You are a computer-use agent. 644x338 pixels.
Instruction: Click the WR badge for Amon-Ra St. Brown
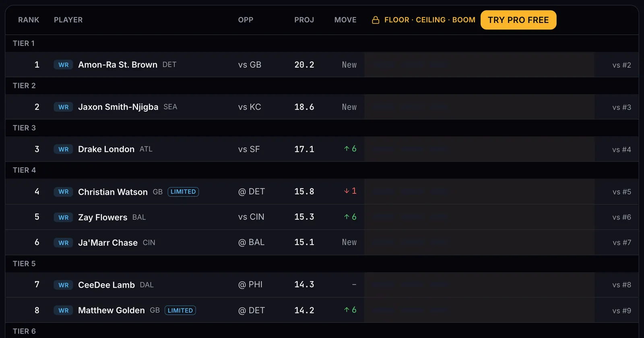(x=63, y=65)
